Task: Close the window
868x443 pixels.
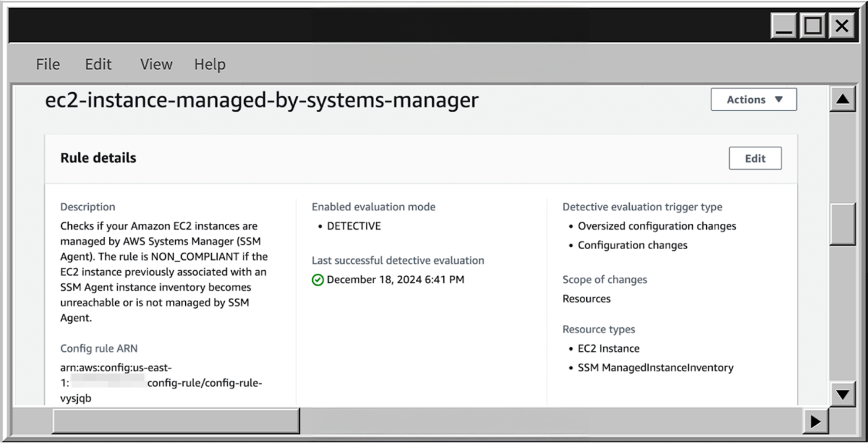Action: pos(842,26)
